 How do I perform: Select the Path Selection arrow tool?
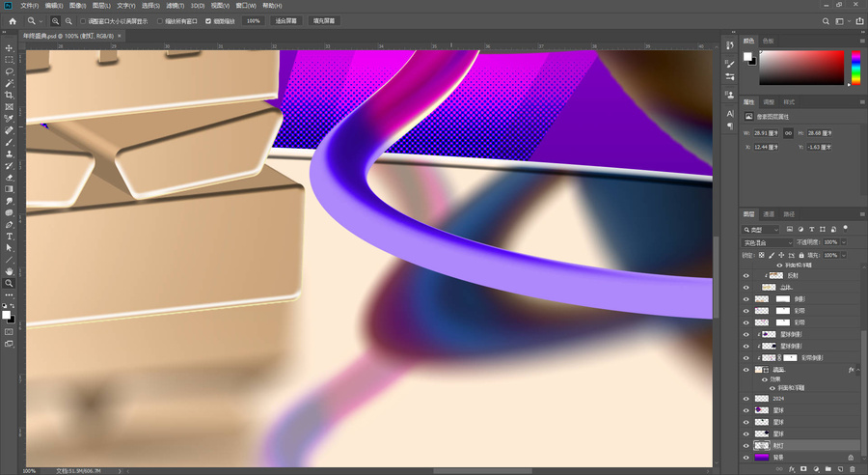click(9, 248)
